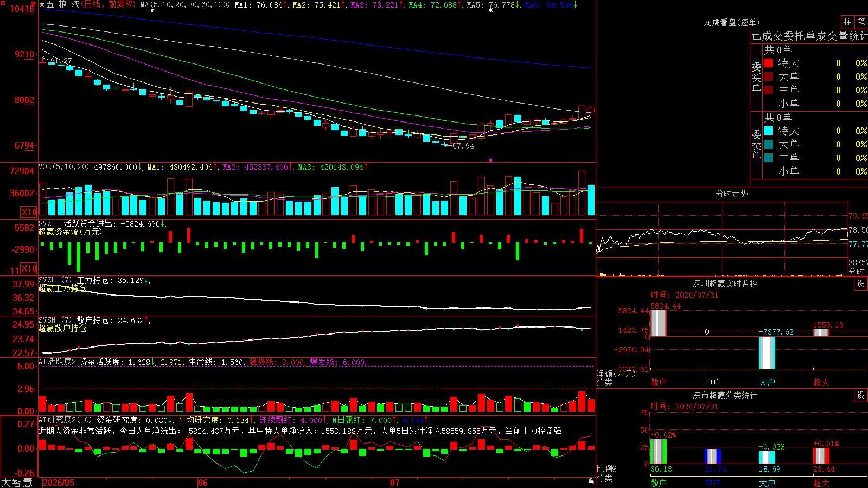Click the 2026/05 date on timeline
The width and height of the screenshot is (868, 488).
[x=59, y=483]
